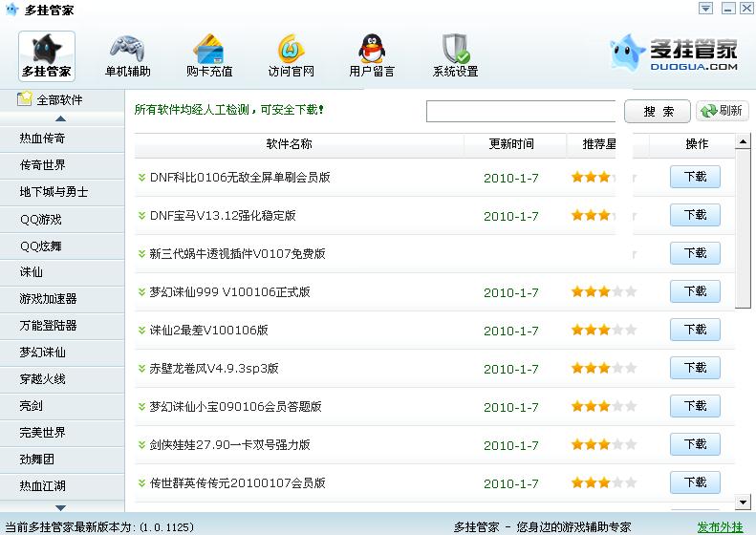
Task: Click the software list scrollbar up arrow
Action: [x=743, y=141]
